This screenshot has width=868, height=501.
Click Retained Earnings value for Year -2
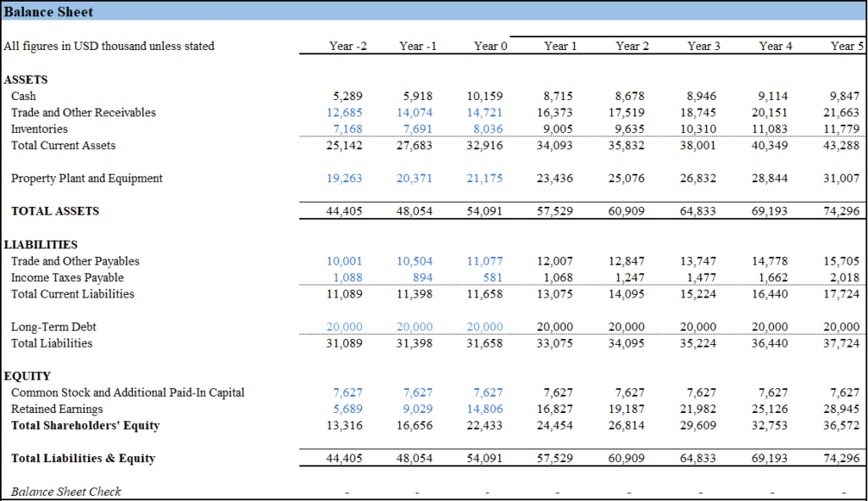(349, 409)
